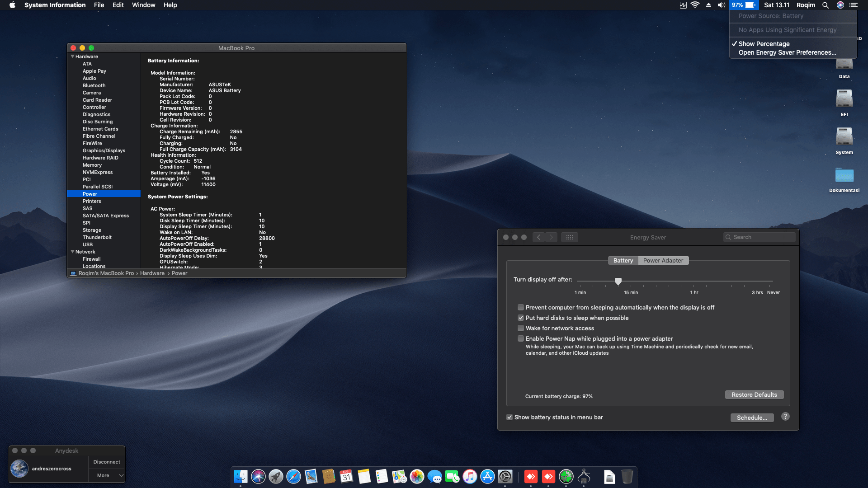Close battery menu via 97% indicator
This screenshot has width=868, height=488.
pyautogui.click(x=744, y=5)
